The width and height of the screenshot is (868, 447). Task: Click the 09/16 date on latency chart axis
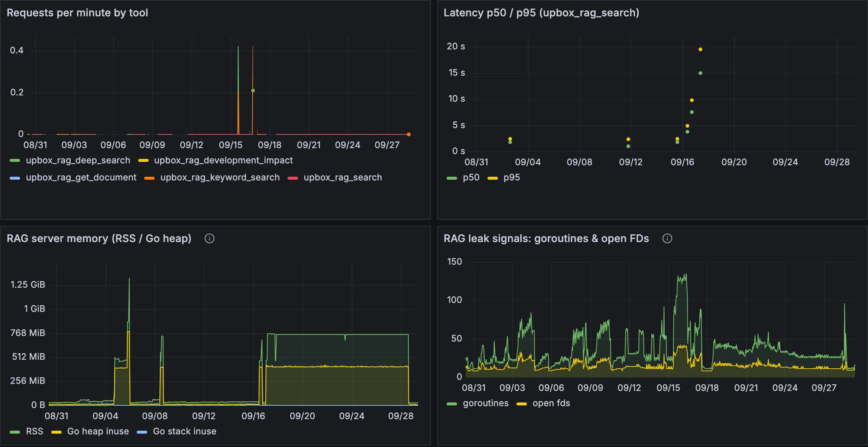click(682, 162)
